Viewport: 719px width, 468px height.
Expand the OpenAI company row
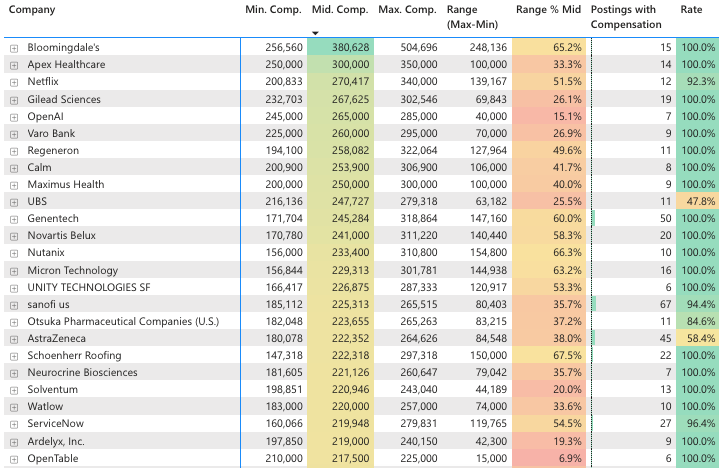coord(14,116)
